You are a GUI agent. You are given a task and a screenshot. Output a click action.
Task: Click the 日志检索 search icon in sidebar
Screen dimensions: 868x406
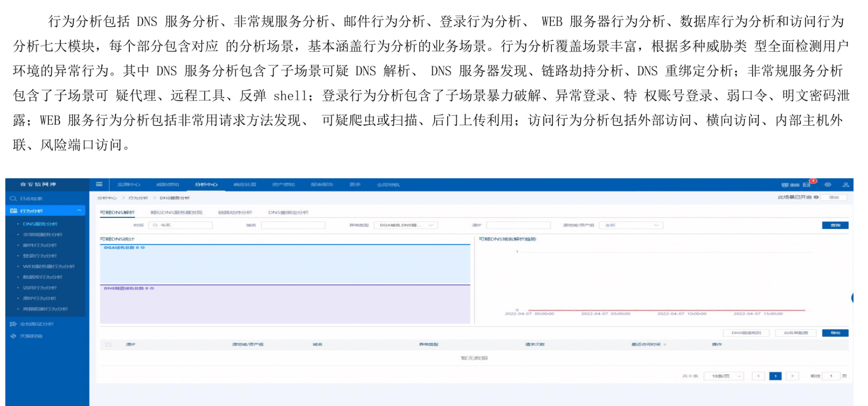point(13,199)
